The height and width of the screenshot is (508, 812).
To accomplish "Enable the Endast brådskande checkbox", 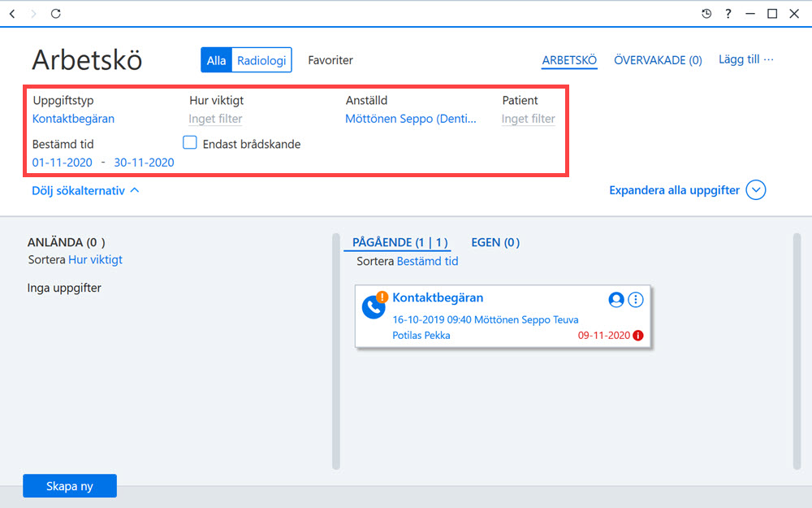I will (190, 142).
